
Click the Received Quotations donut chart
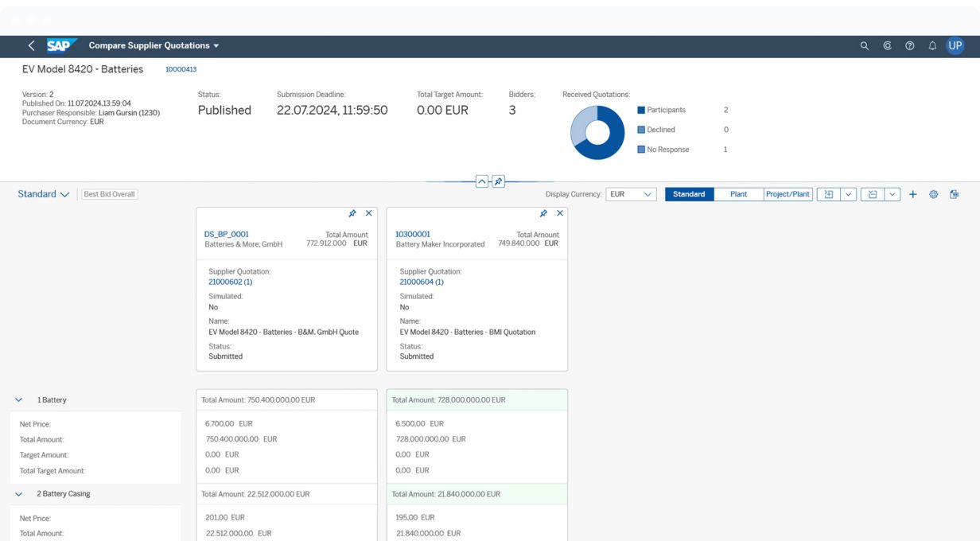tap(597, 132)
